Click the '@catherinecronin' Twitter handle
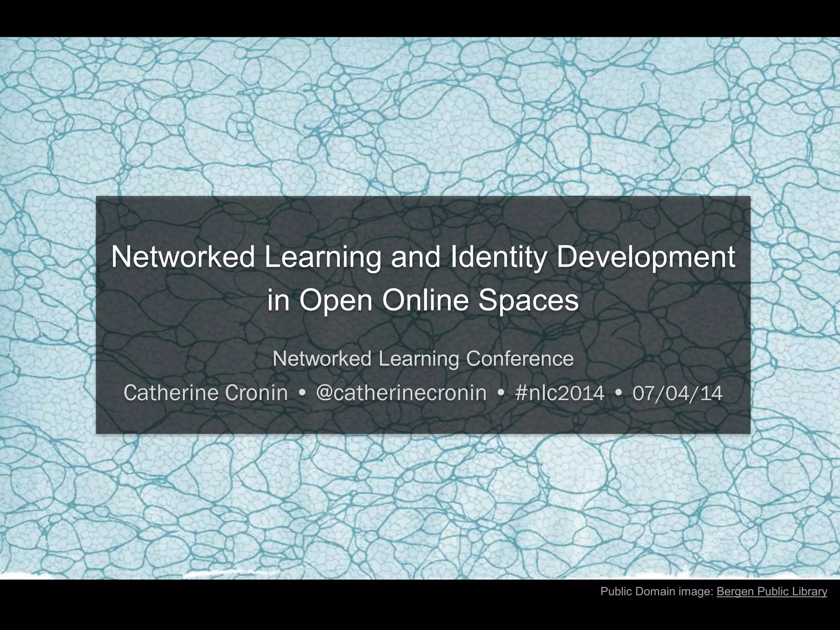Viewport: 840px width, 630px height. point(401,393)
